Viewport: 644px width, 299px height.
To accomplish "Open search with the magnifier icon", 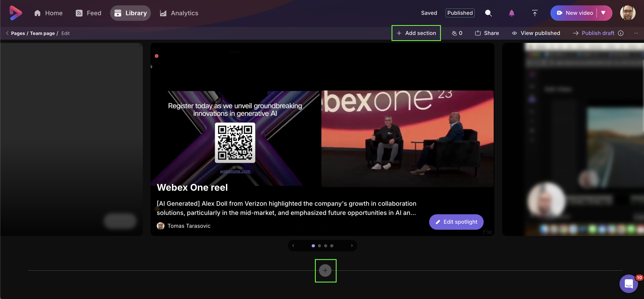I will click(488, 13).
